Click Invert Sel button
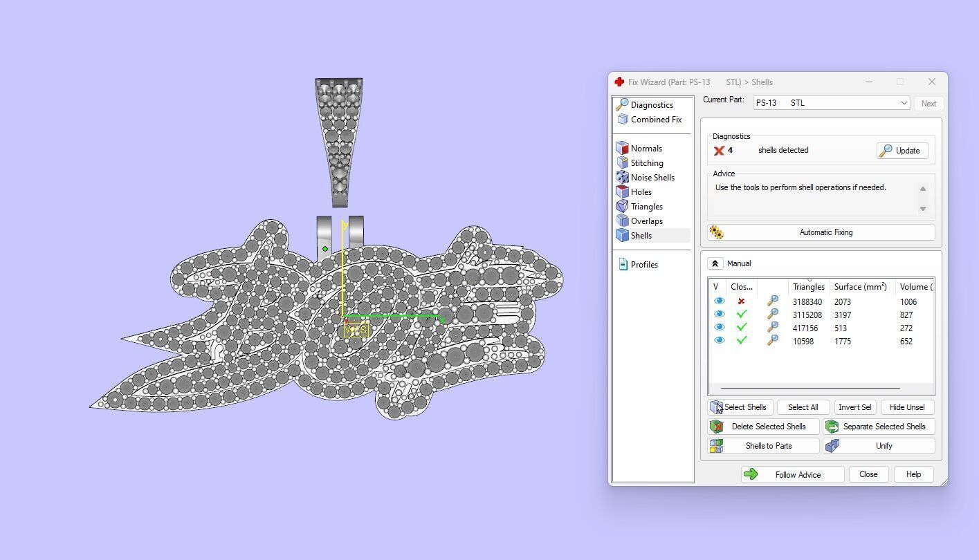This screenshot has width=979, height=560. click(x=855, y=407)
